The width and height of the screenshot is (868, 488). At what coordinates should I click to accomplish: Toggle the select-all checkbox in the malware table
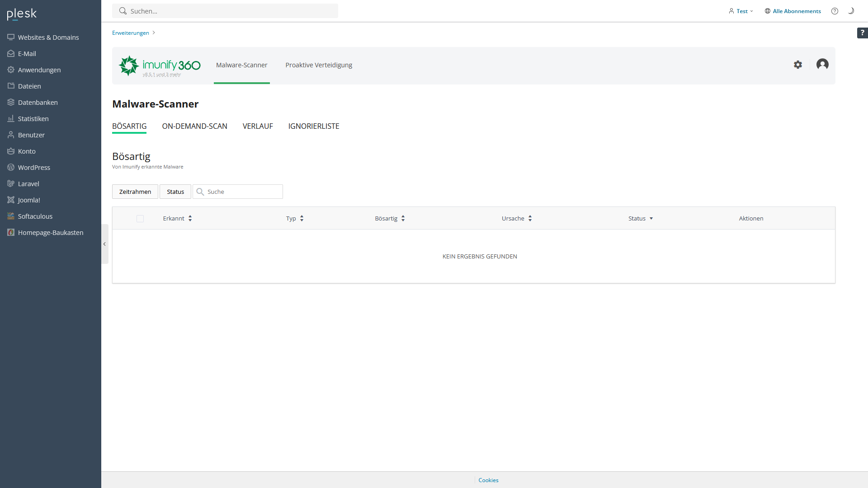(140, 218)
